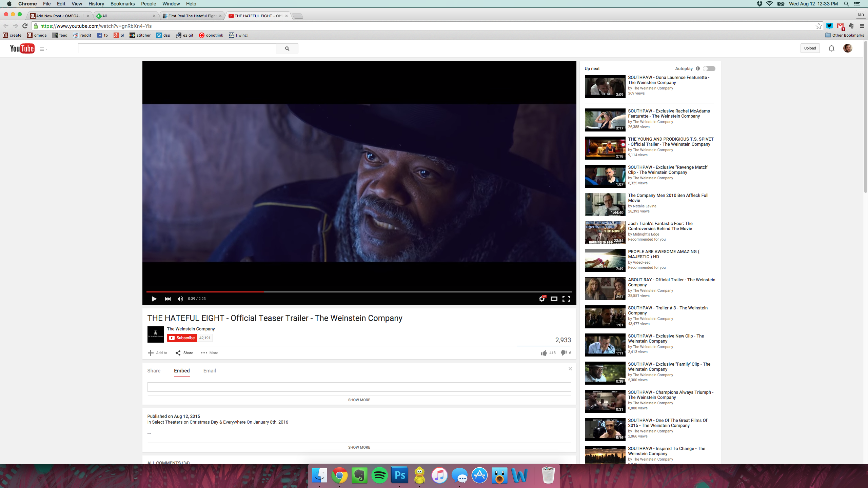This screenshot has height=488, width=868.
Task: Toggle the Autoplay switch
Action: [709, 68]
